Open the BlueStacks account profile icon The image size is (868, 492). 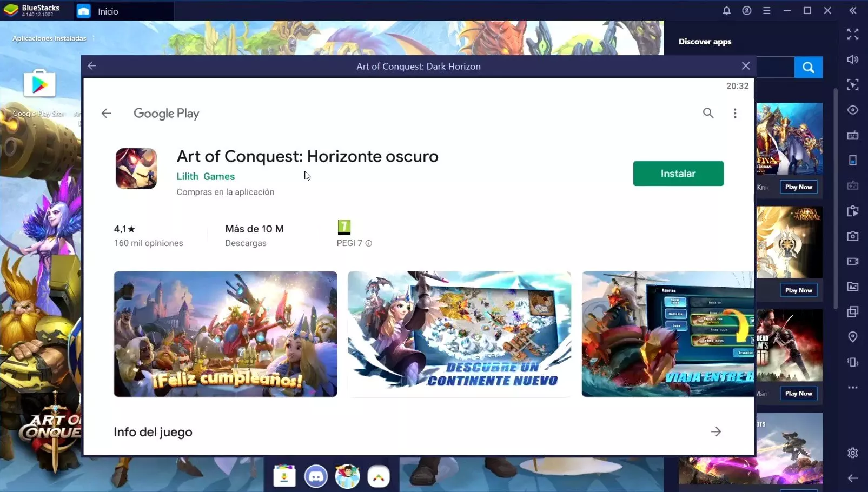[x=746, y=11]
